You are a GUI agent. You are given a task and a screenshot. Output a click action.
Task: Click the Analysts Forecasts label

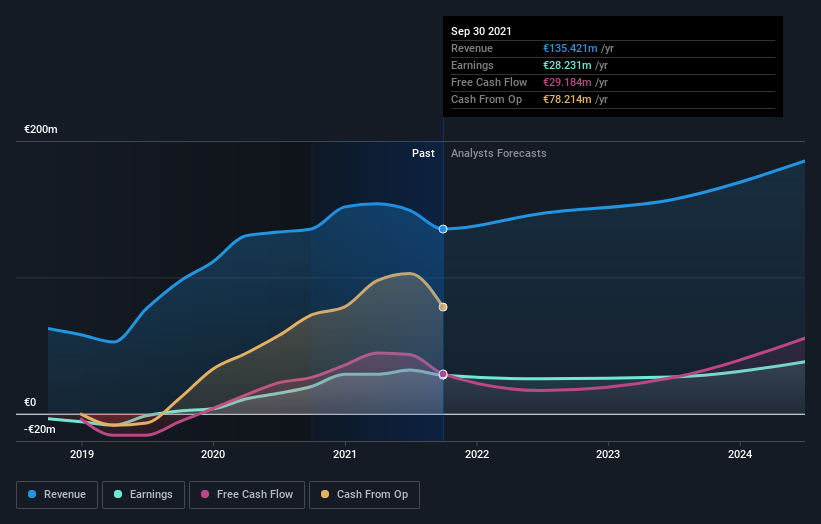pos(498,153)
